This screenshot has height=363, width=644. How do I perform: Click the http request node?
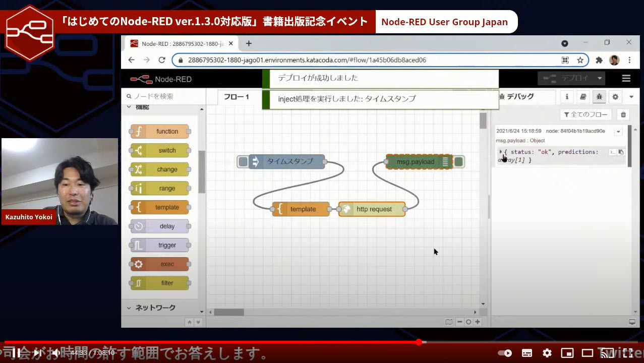pos(372,209)
